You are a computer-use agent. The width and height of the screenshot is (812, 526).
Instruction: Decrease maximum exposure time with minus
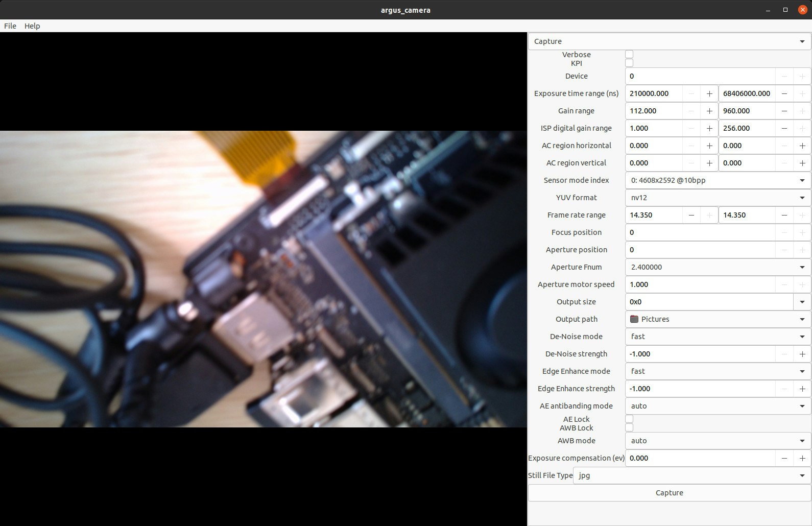tap(784, 93)
